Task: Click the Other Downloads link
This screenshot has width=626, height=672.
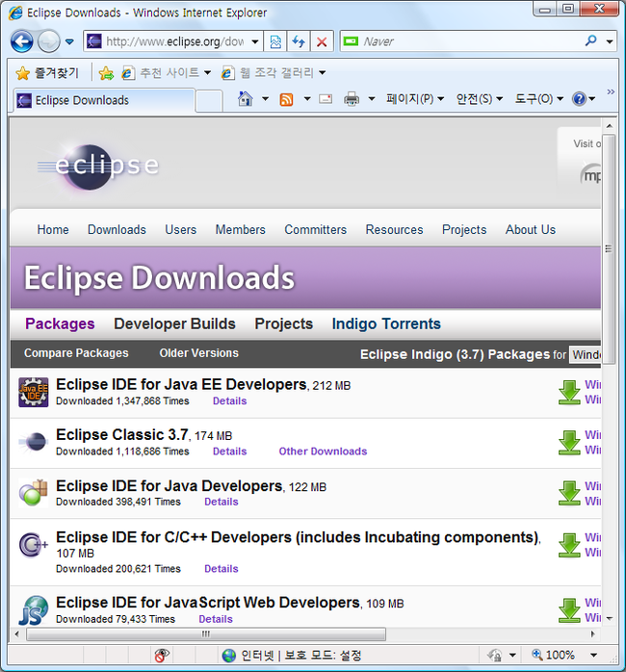Action: [323, 452]
